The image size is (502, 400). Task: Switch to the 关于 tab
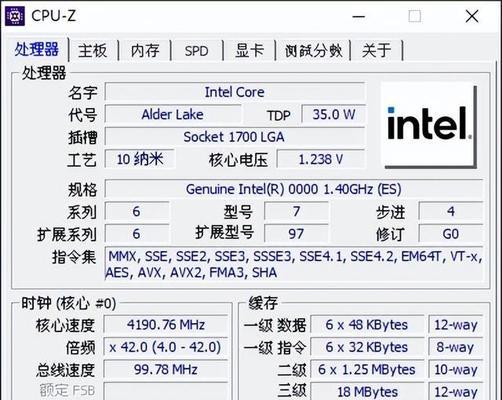tap(377, 51)
